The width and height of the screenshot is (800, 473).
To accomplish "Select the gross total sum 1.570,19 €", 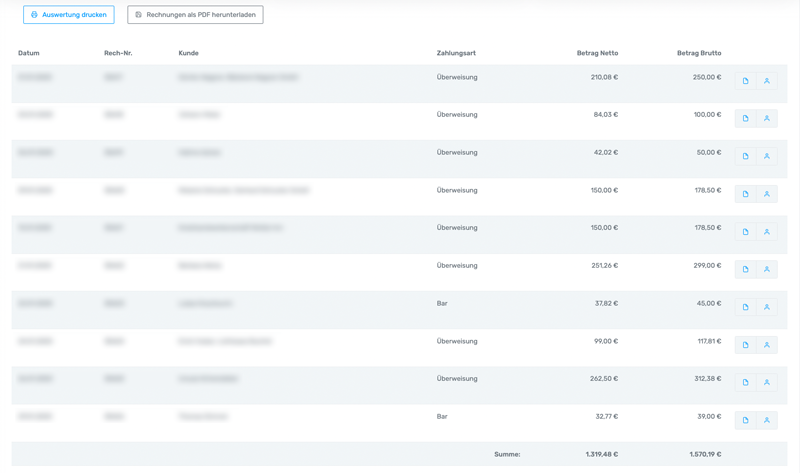I will [x=705, y=454].
